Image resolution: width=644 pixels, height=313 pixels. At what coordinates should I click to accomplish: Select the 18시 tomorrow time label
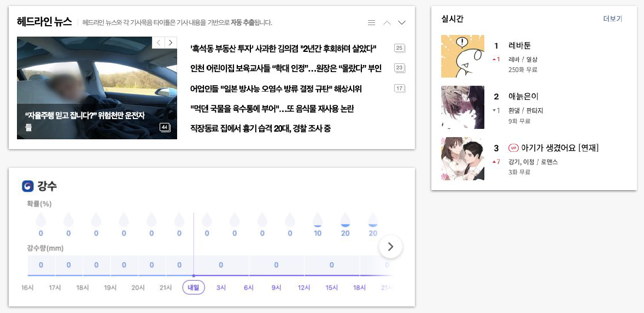[x=359, y=287]
